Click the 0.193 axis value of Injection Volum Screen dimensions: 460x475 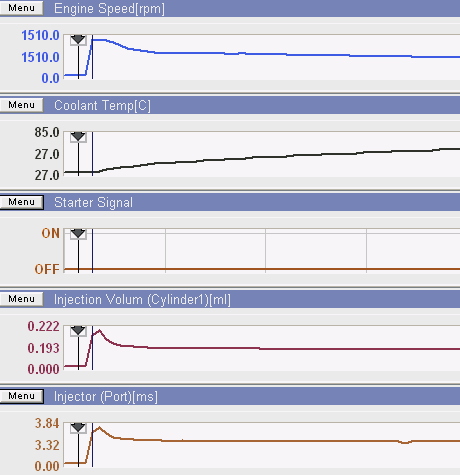point(43,348)
